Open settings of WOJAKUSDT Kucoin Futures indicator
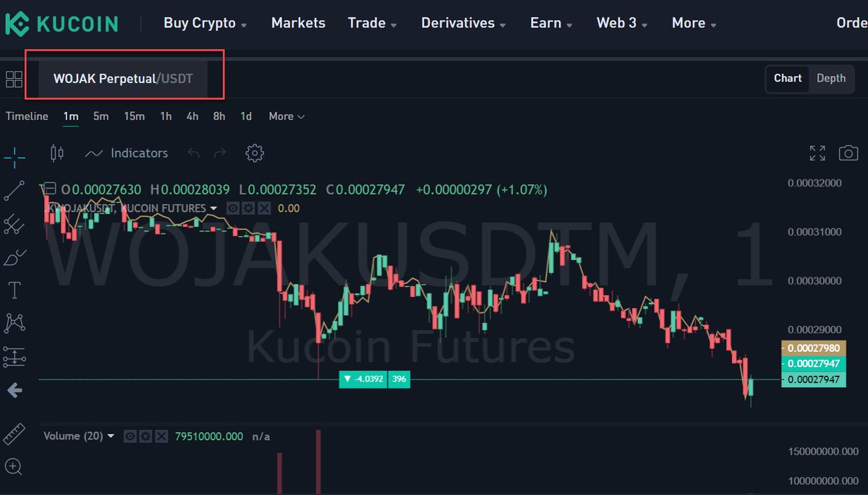Viewport: 868px width, 495px height. click(249, 208)
